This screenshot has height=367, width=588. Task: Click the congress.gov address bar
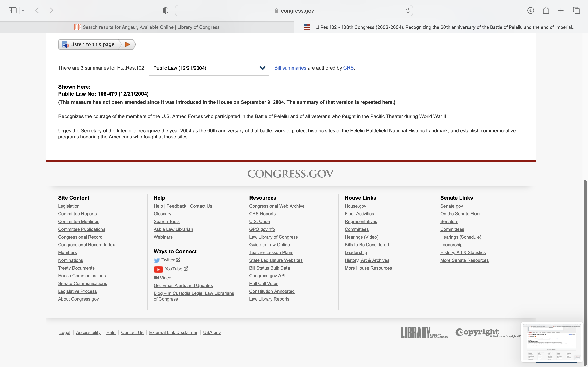tap(294, 11)
